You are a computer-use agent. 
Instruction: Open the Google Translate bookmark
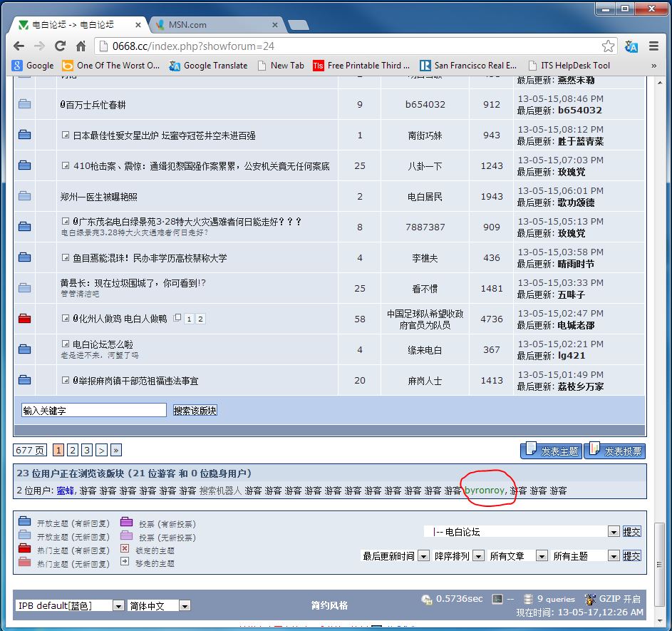(x=208, y=65)
